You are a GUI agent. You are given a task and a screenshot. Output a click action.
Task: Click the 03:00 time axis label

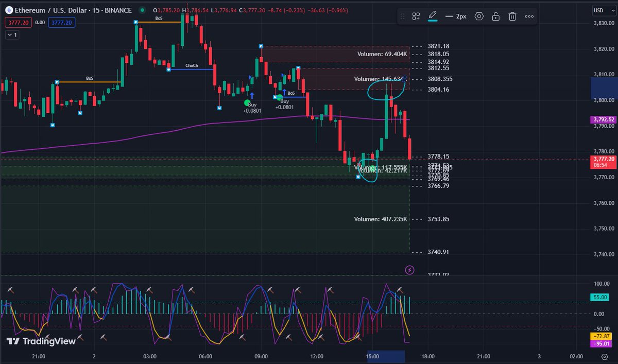(x=149, y=356)
